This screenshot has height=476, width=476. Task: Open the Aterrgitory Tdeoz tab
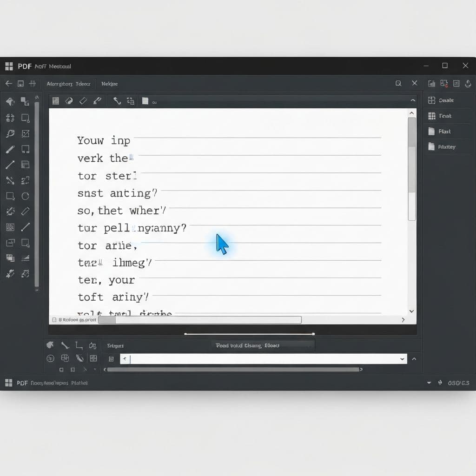(x=68, y=84)
